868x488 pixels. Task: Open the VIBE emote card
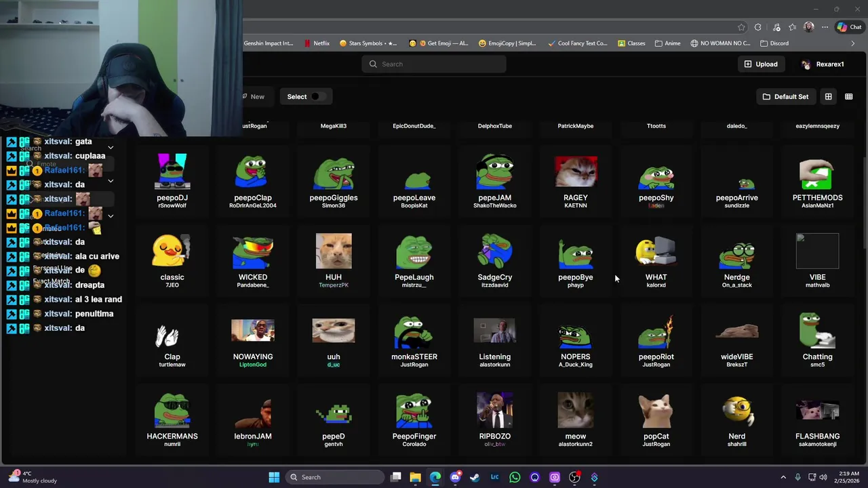click(817, 261)
